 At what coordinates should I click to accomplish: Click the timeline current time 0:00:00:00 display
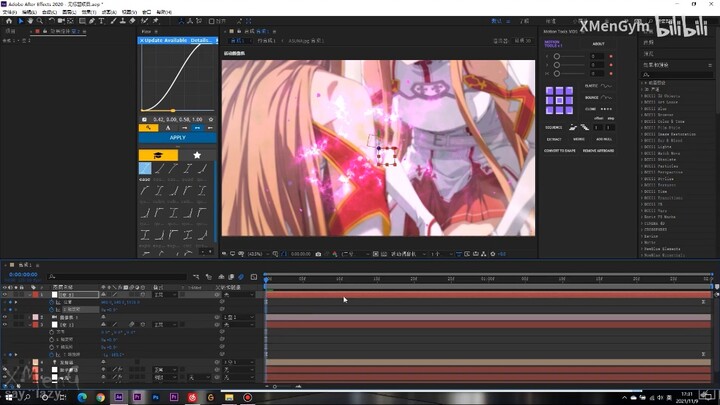tap(23, 275)
